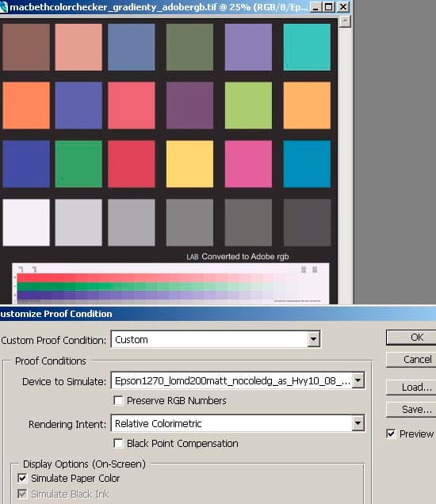Click the yellow color patch
This screenshot has width=436, height=504.
click(189, 164)
